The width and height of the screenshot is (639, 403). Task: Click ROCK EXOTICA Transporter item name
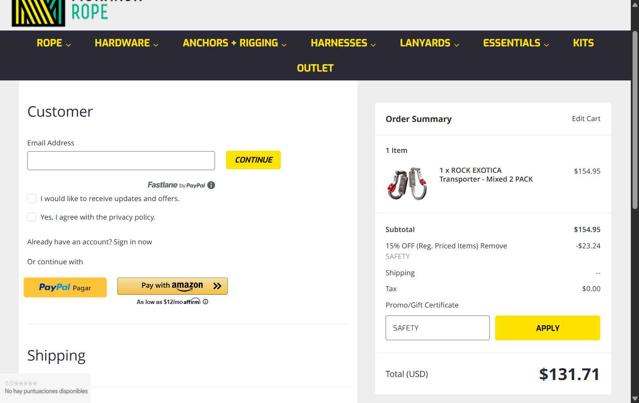click(486, 175)
